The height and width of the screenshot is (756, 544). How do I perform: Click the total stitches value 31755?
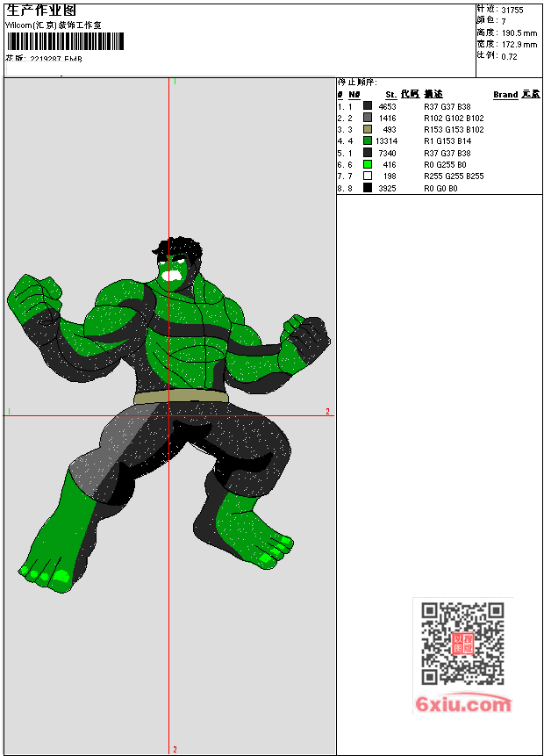point(512,11)
